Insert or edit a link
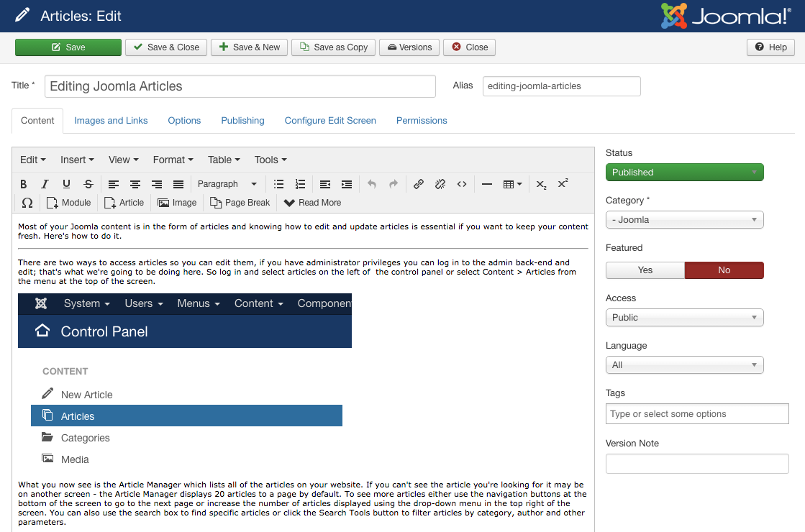This screenshot has height=532, width=805. [419, 183]
